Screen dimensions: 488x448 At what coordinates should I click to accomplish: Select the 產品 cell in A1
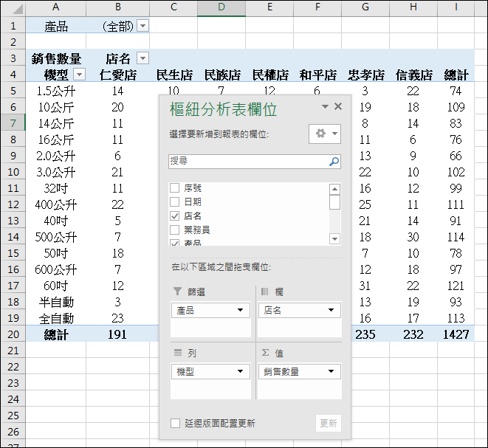55,26
